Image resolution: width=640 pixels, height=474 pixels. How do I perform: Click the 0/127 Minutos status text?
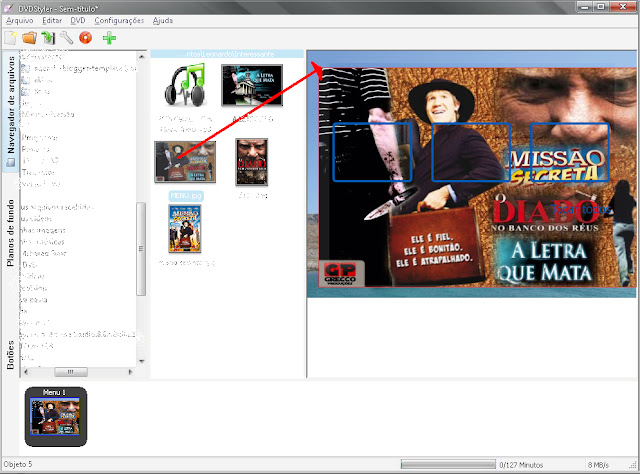pyautogui.click(x=521, y=465)
